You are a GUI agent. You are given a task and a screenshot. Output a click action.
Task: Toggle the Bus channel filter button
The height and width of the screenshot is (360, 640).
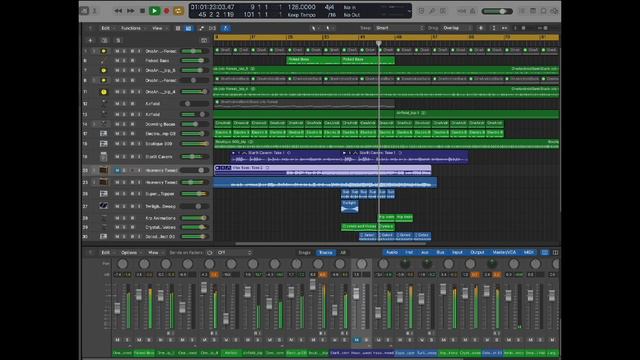(440, 253)
